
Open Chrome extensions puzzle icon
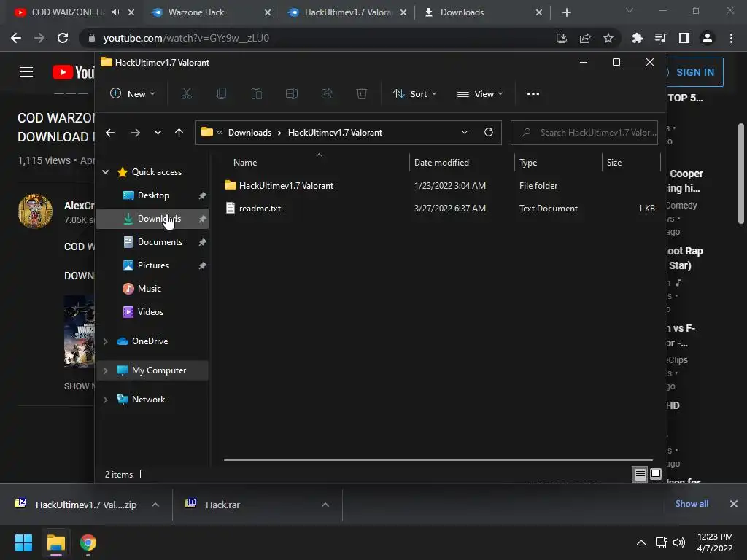tap(637, 38)
